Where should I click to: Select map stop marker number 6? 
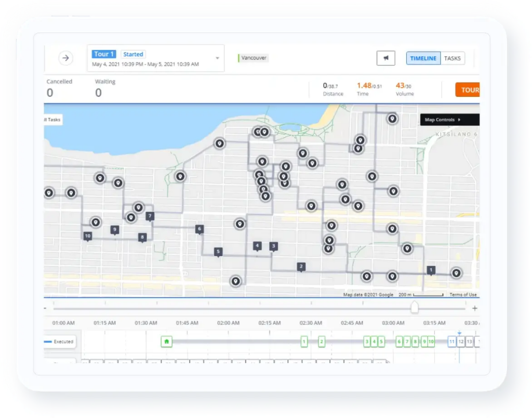(198, 228)
